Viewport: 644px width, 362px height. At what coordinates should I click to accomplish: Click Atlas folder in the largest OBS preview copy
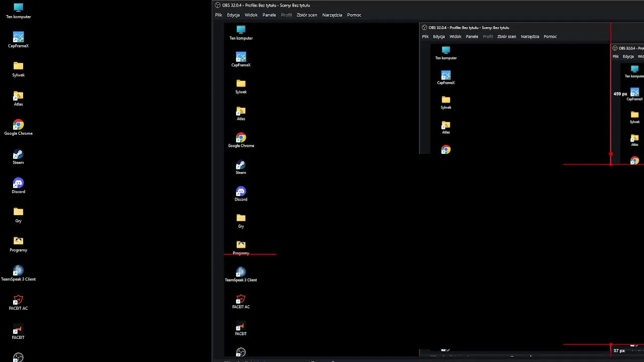click(x=241, y=113)
